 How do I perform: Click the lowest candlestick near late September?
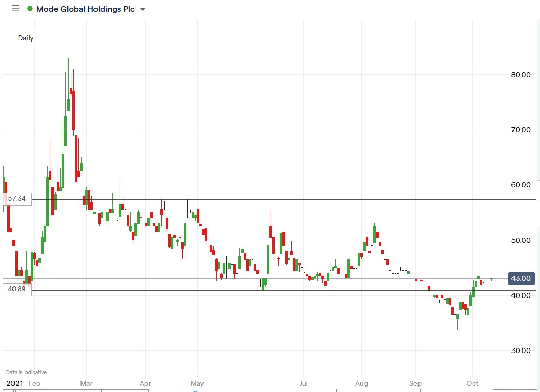pos(457,317)
